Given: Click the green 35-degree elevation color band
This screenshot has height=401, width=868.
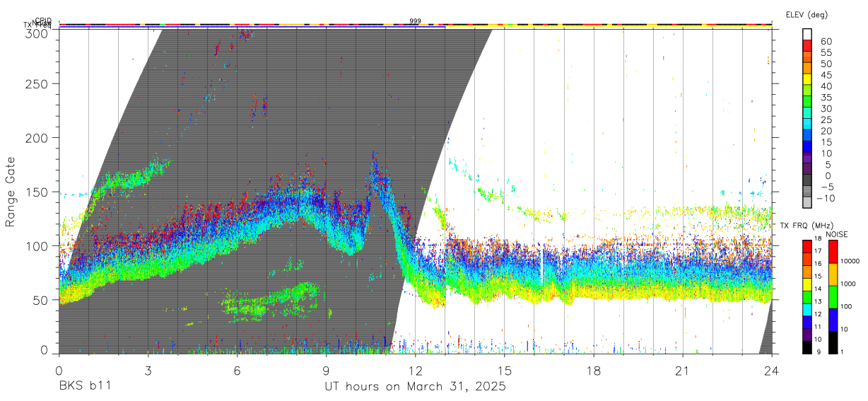Looking at the screenshot, I should tap(807, 102).
